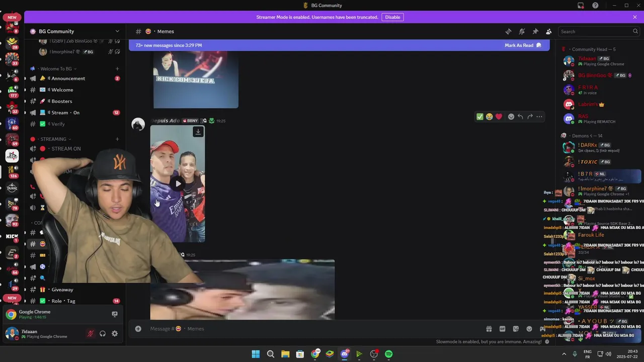Jump to NEW mentions at bottom of server list
The height and width of the screenshot is (362, 644).
(x=12, y=298)
